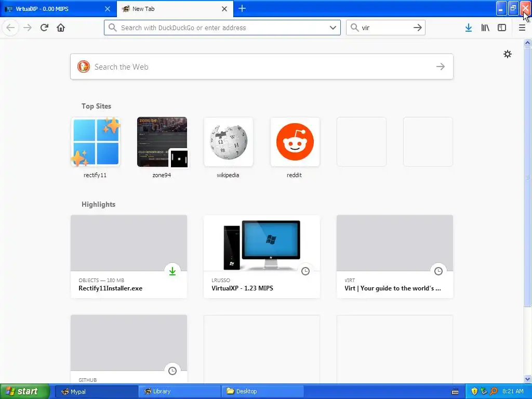Open security shield tray icon

pos(474,391)
